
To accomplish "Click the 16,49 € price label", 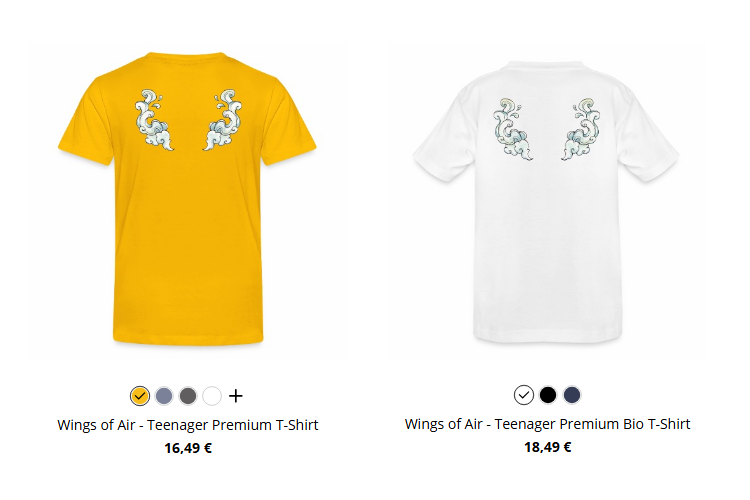I will pyautogui.click(x=188, y=448).
